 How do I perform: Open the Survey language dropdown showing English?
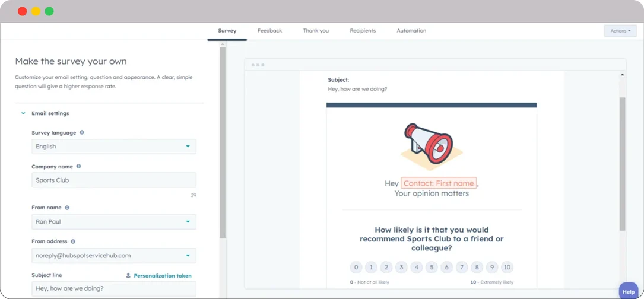coord(114,146)
